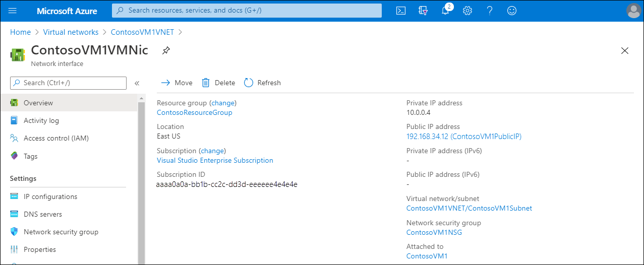Viewport: 644px width, 265px height.
Task: Click the IP configurations icon
Action: click(14, 196)
